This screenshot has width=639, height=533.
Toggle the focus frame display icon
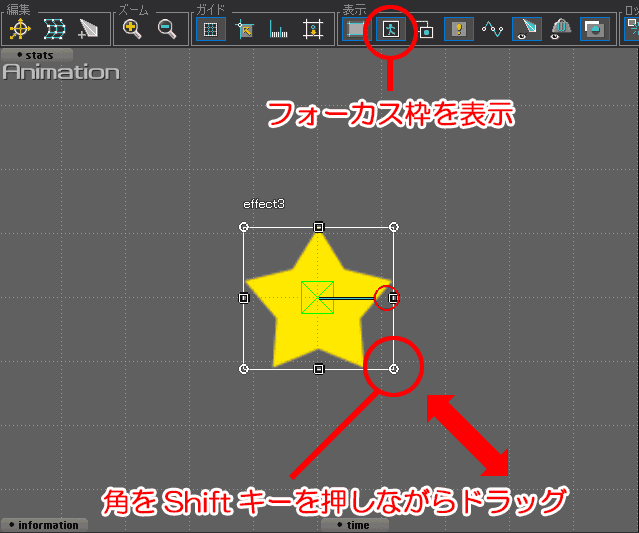click(x=391, y=29)
